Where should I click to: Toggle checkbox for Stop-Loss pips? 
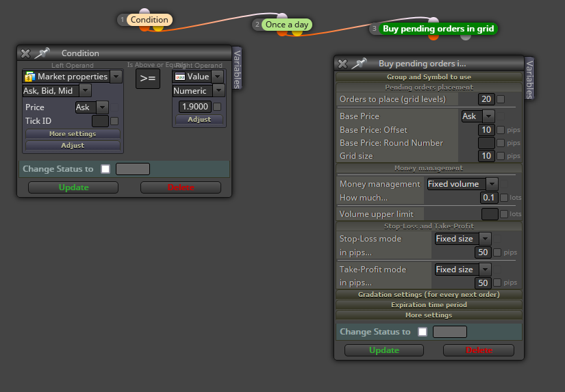tap(497, 252)
